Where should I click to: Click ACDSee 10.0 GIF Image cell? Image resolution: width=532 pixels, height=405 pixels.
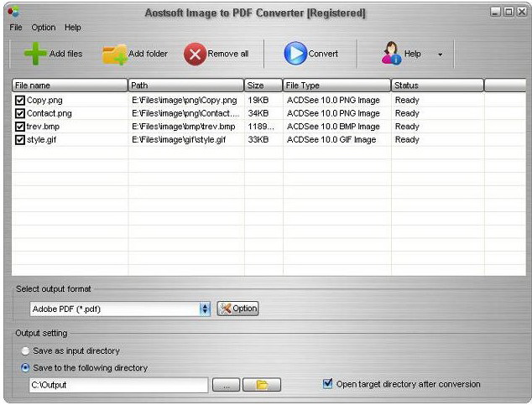[x=331, y=140]
